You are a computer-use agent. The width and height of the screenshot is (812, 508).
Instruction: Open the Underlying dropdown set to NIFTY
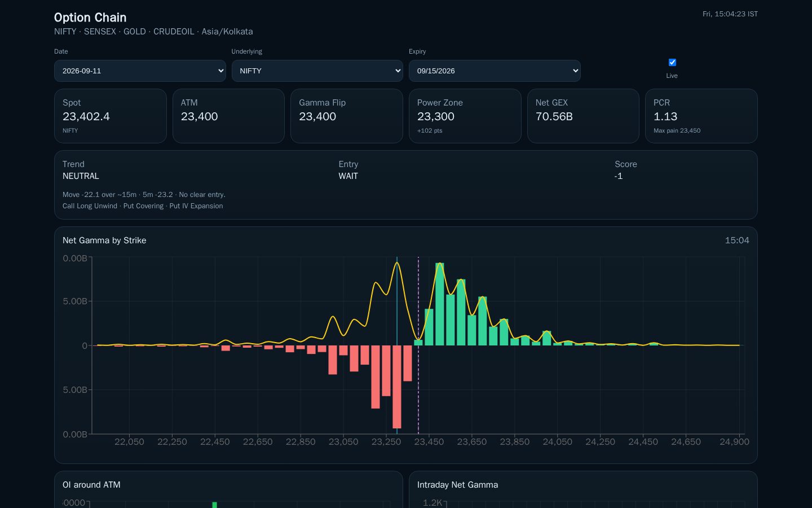coord(317,71)
